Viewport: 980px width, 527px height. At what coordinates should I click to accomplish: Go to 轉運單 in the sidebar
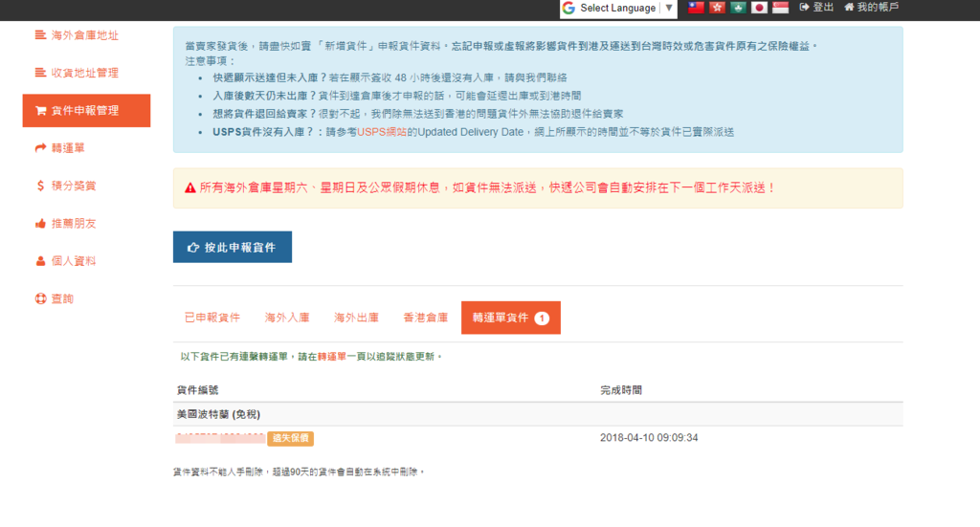pos(67,148)
